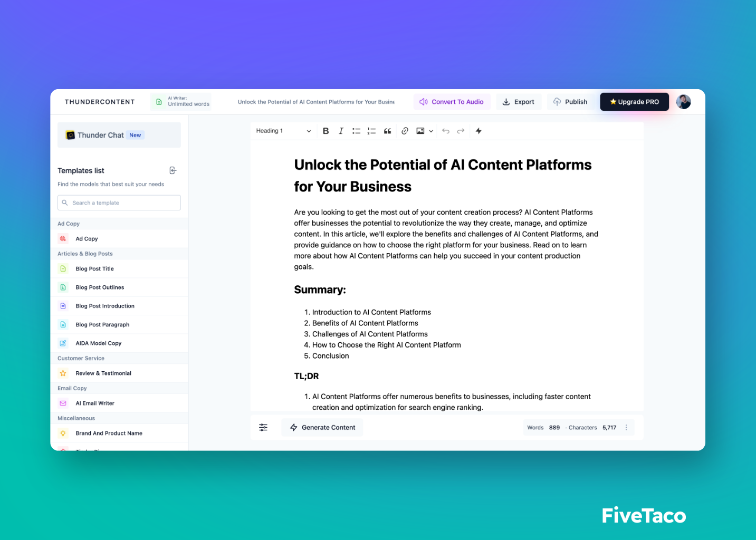Click the 'Email Copy' category label
756x540 pixels.
click(x=72, y=388)
